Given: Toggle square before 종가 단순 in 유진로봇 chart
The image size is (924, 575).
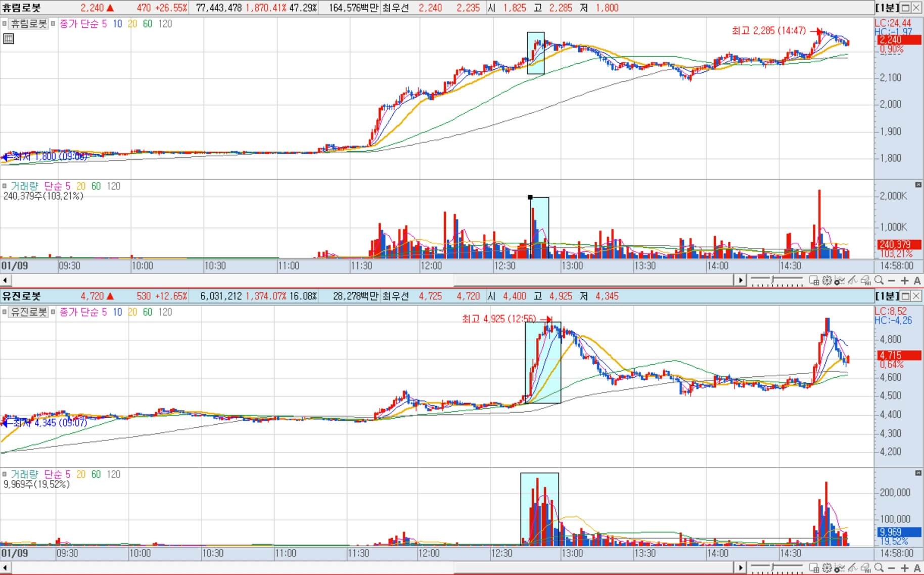Looking at the screenshot, I should tap(53, 312).
